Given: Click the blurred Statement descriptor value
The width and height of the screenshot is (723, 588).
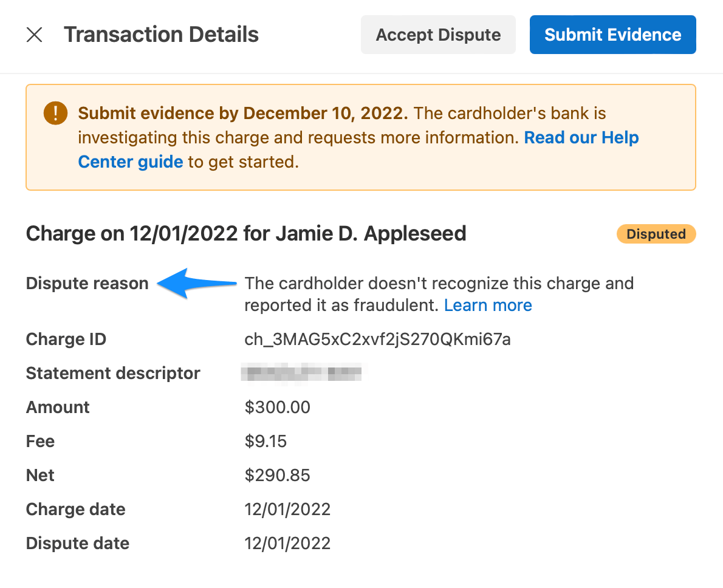Looking at the screenshot, I should [302, 372].
